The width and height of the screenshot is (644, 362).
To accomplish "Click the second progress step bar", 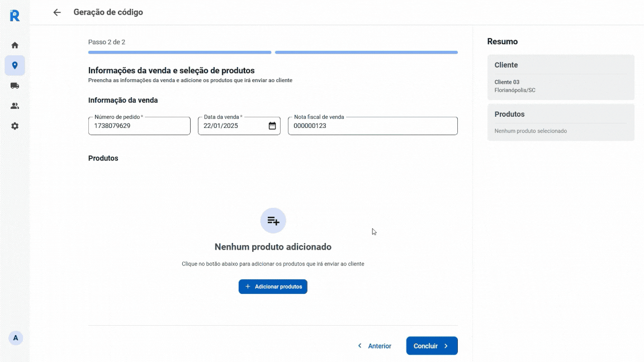I will click(x=366, y=53).
